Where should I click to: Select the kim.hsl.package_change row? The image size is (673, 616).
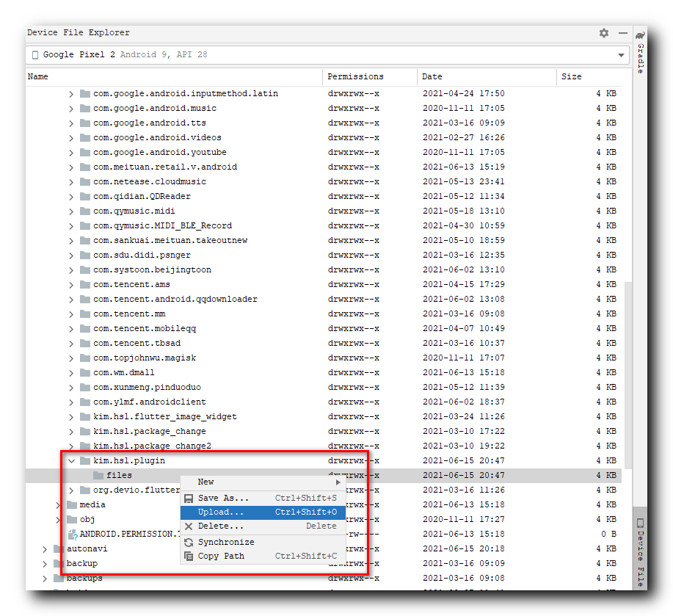pyautogui.click(x=323, y=431)
